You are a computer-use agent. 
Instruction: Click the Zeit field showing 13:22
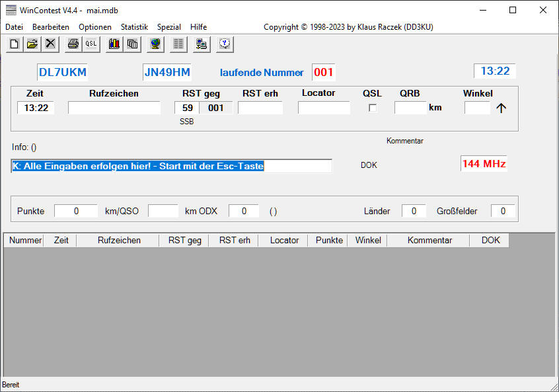coord(36,108)
